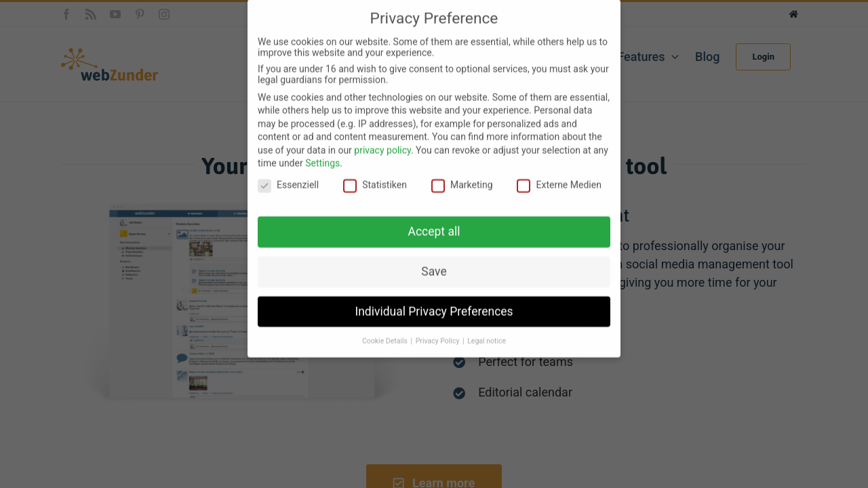Image resolution: width=868 pixels, height=488 pixels.
Task: Click the home icon in top bar
Action: (x=793, y=14)
